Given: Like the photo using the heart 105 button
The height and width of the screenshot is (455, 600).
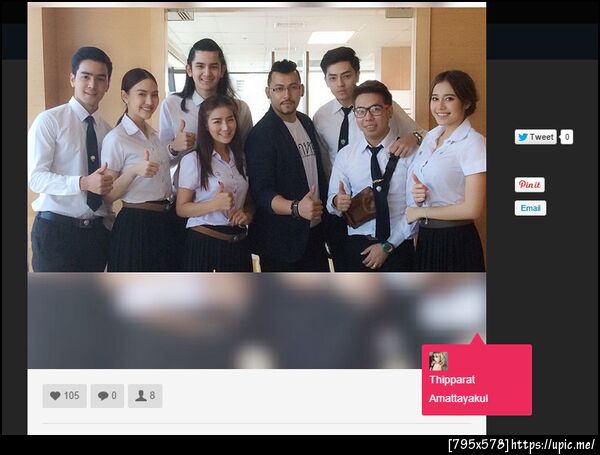Looking at the screenshot, I should coord(64,396).
